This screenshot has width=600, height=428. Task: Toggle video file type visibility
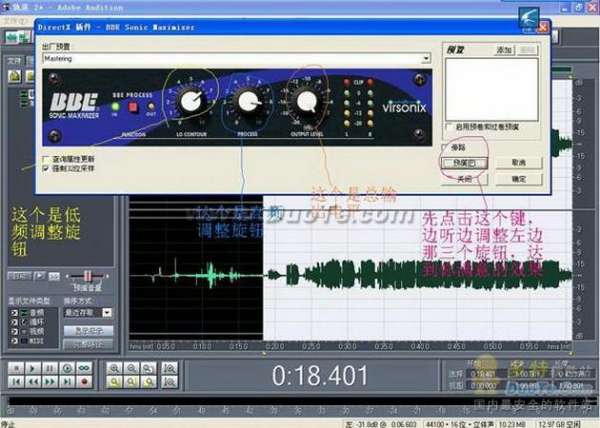15,332
